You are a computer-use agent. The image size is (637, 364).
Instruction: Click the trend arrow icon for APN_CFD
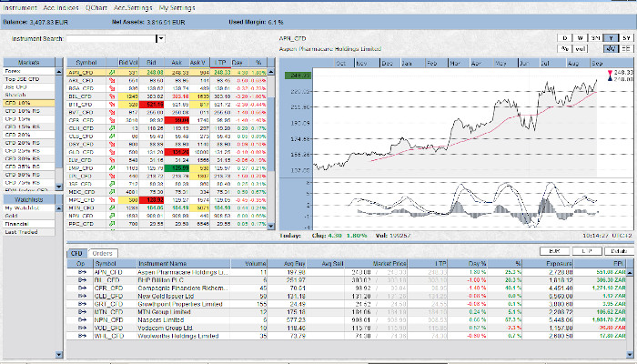[111, 70]
